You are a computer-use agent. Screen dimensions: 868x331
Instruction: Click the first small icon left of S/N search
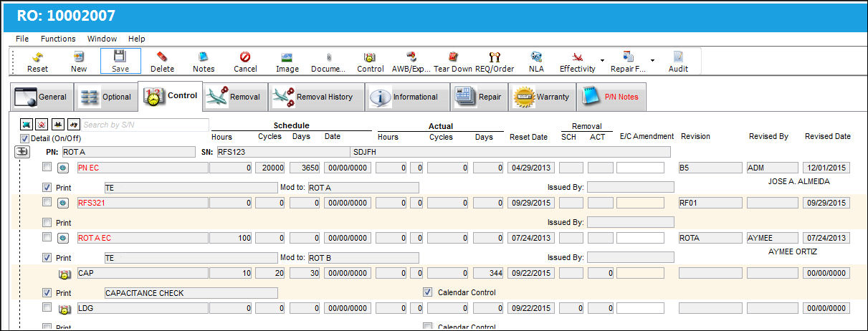pos(27,125)
